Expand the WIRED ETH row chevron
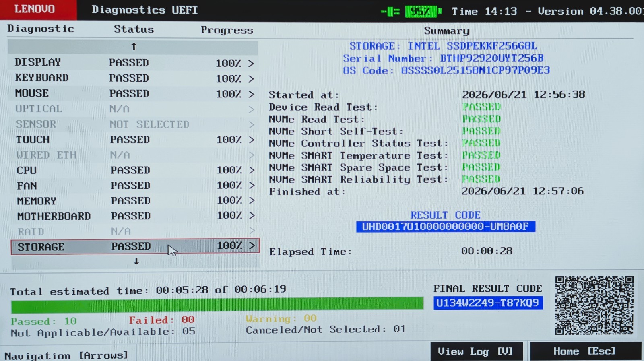This screenshot has width=644, height=361. click(252, 155)
